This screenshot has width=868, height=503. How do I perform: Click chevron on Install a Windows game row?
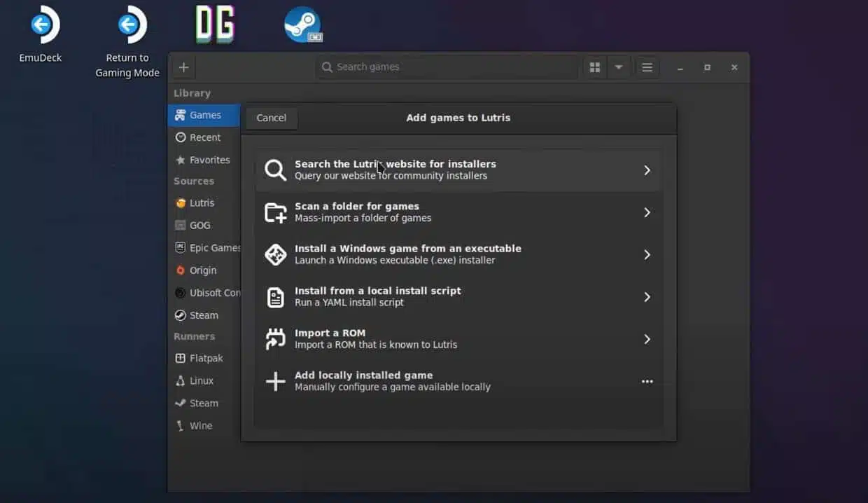pos(647,254)
